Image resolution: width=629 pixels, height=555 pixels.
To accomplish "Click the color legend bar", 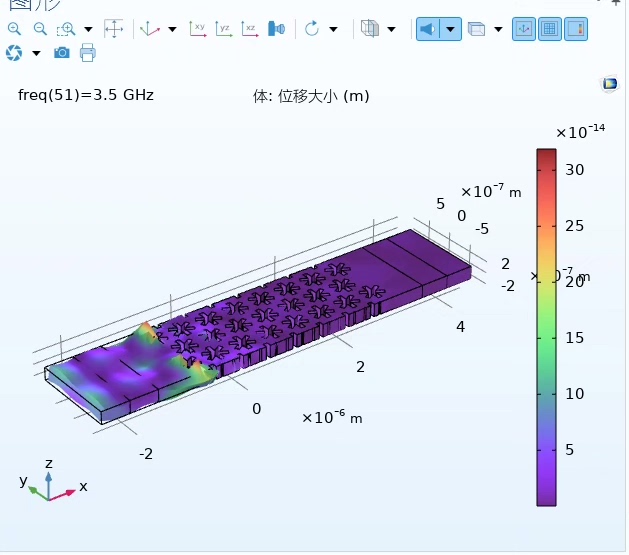I will tap(546, 327).
